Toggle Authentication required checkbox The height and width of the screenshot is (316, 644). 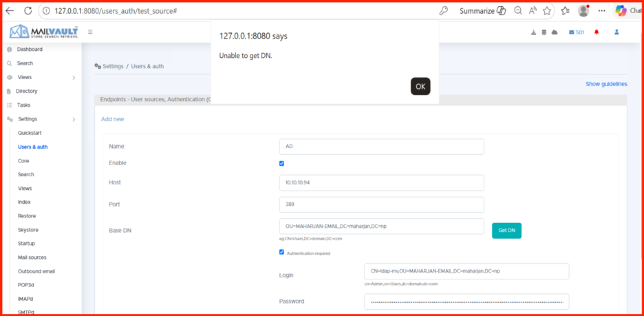pyautogui.click(x=282, y=252)
